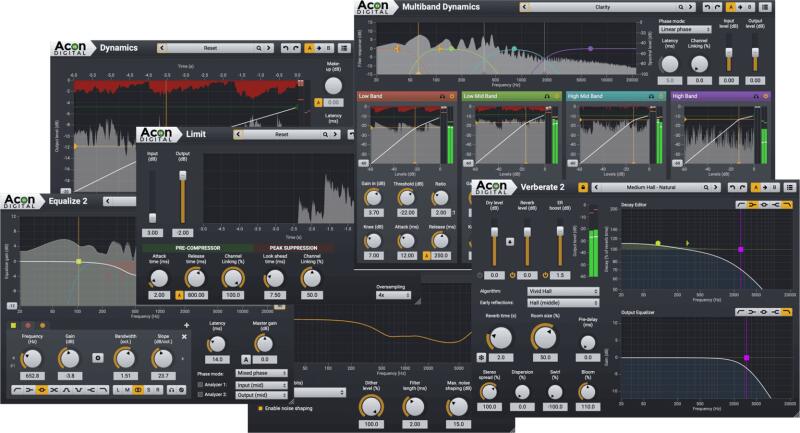The width and height of the screenshot is (800, 433).
Task: Toggle Enable noise shaping checkbox
Action: pos(261,409)
